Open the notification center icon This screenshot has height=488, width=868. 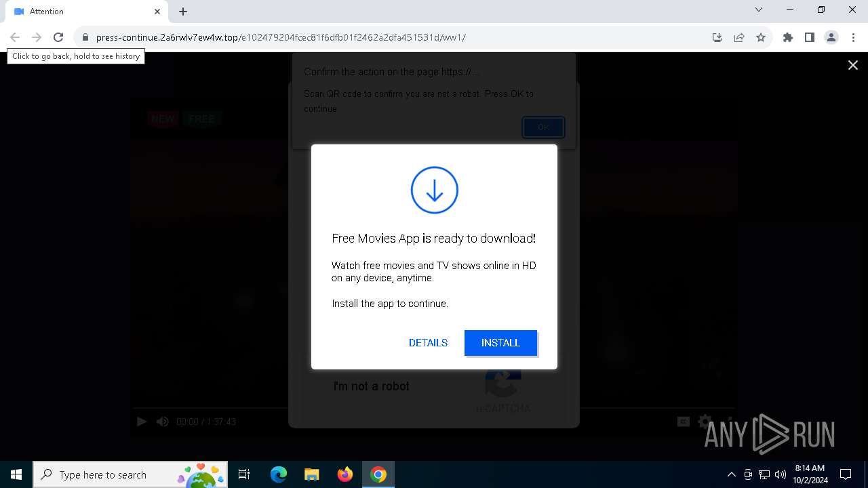(846, 474)
